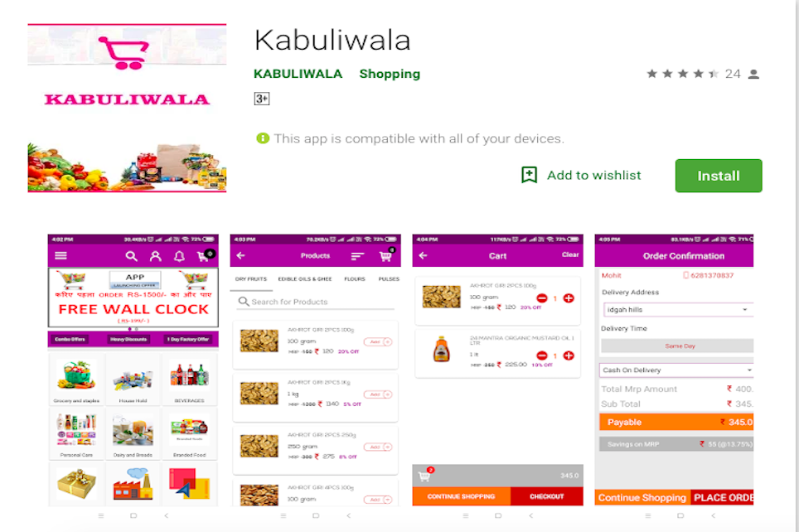This screenshot has width=799, height=532.
Task: Click the hamburger menu icon in first screenshot
Action: (x=61, y=256)
